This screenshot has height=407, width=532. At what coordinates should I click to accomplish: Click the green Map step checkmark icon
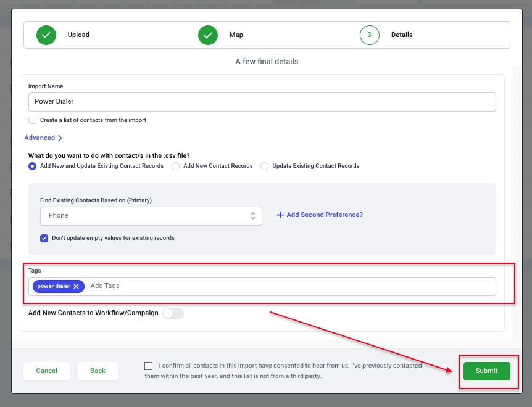point(208,35)
